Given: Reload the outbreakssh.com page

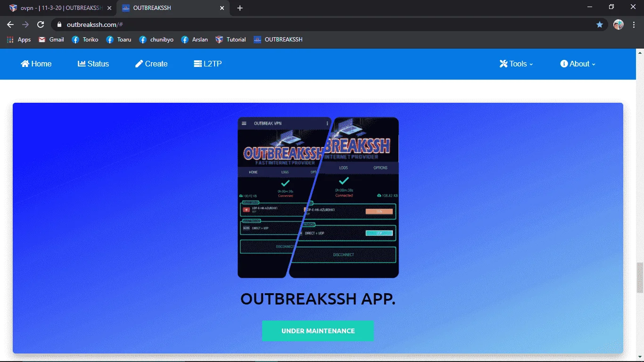Looking at the screenshot, I should pos(41,25).
